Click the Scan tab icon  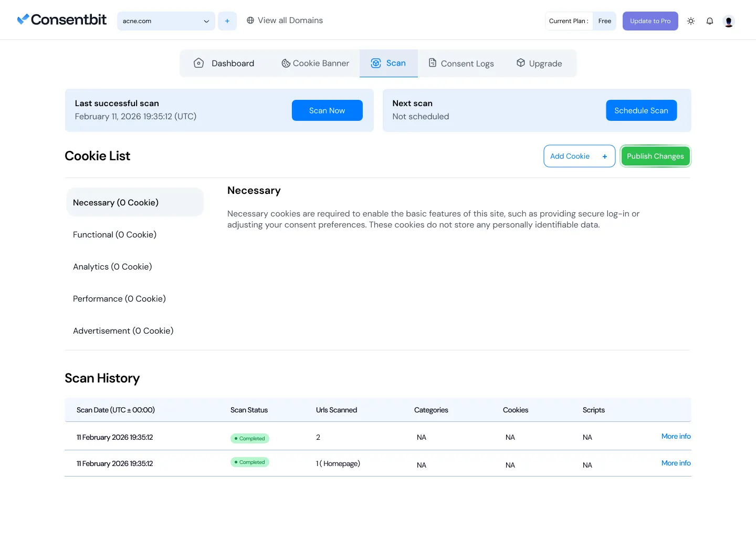click(376, 63)
